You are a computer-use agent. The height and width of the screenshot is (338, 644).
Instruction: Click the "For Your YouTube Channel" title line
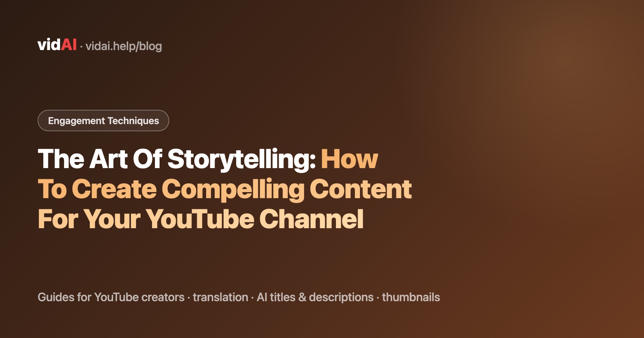201,219
